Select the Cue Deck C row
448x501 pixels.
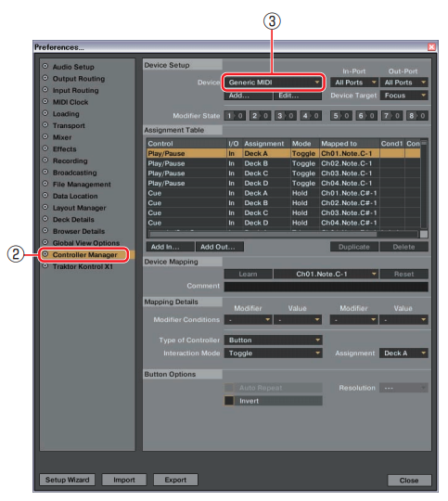284,213
